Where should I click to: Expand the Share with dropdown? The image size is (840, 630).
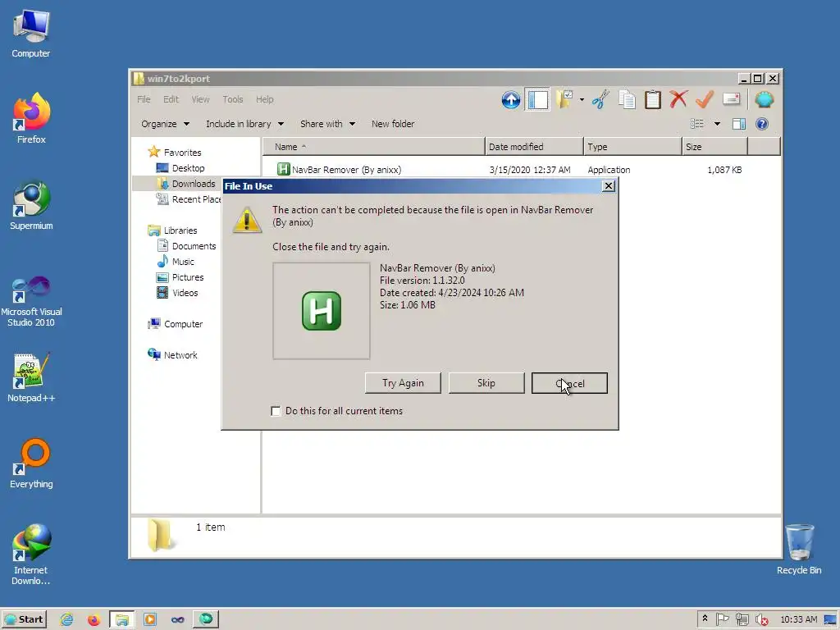point(328,125)
